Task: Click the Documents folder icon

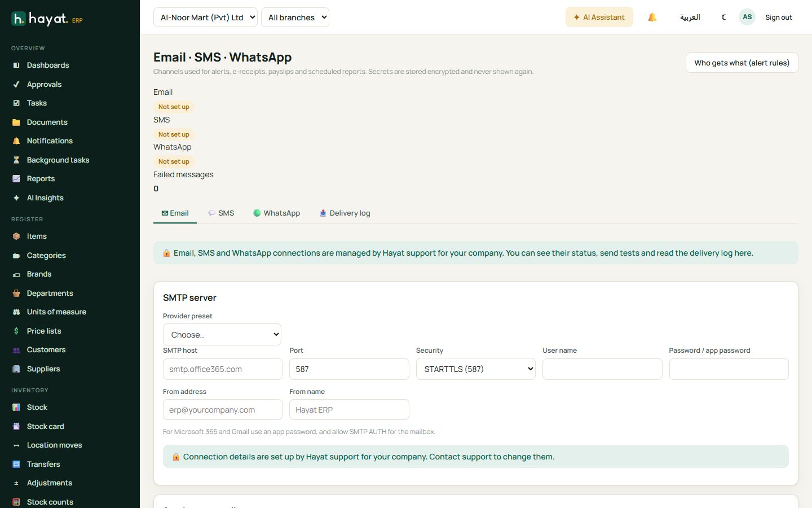Action: click(x=16, y=122)
